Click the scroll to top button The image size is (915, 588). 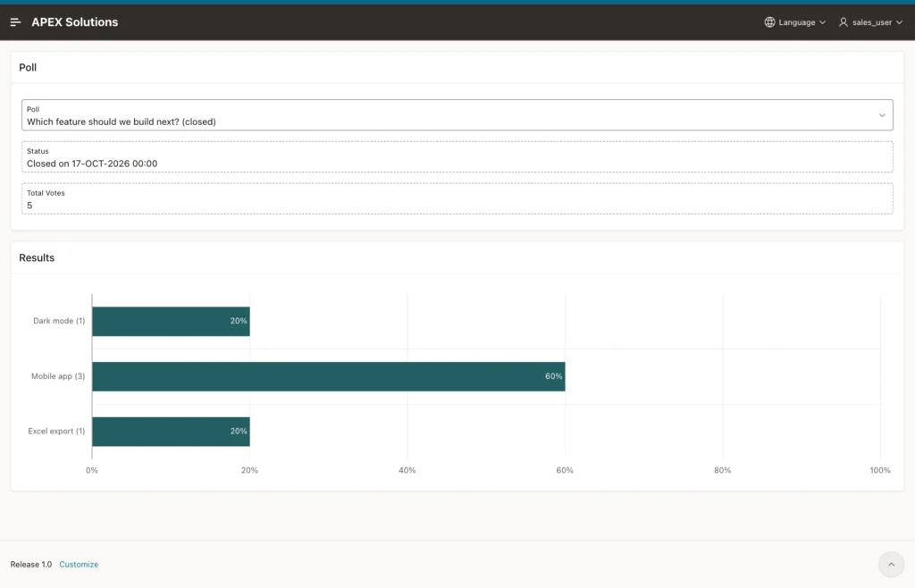click(x=891, y=564)
